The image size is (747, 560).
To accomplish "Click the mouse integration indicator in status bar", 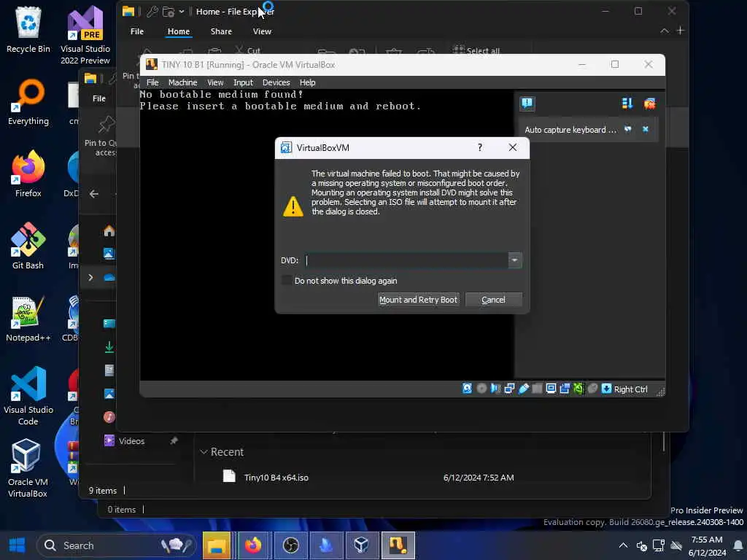I will [592, 389].
